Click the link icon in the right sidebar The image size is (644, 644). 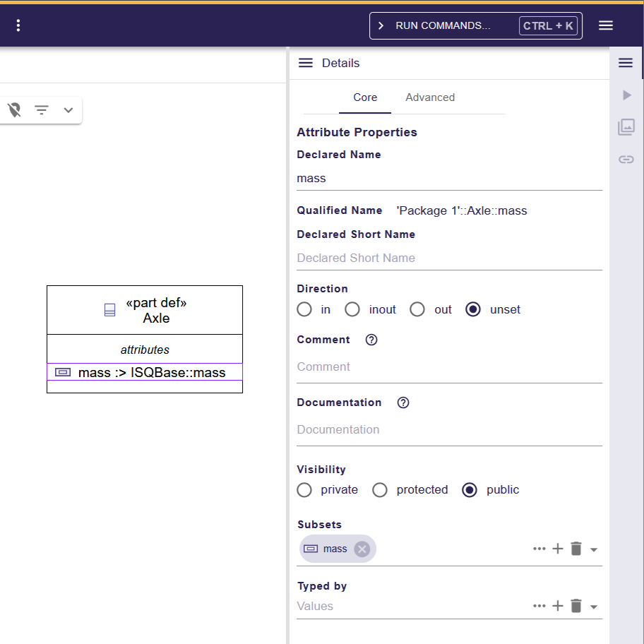pyautogui.click(x=626, y=159)
